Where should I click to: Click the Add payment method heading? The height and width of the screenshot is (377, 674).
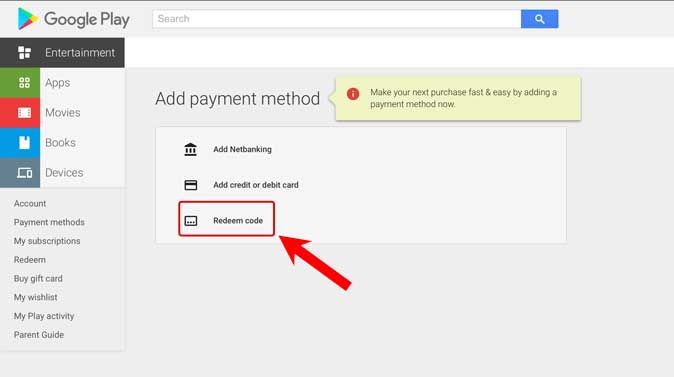point(238,99)
